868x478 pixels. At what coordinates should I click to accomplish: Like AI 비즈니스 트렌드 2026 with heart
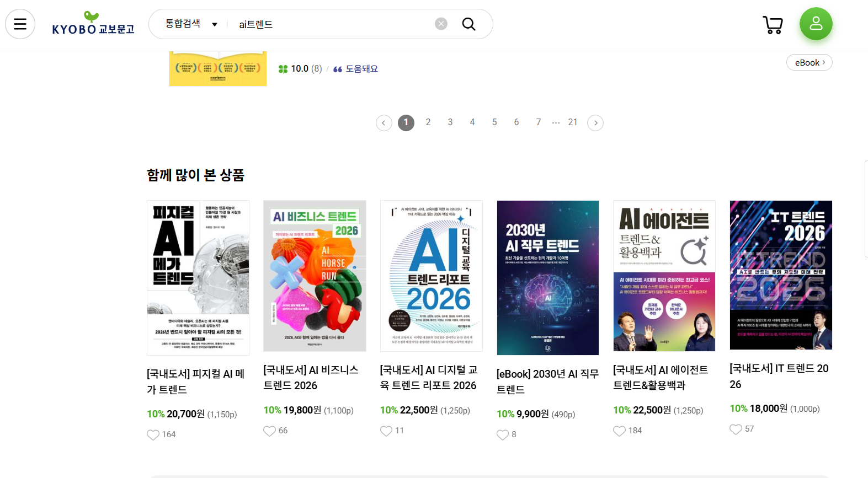point(269,431)
